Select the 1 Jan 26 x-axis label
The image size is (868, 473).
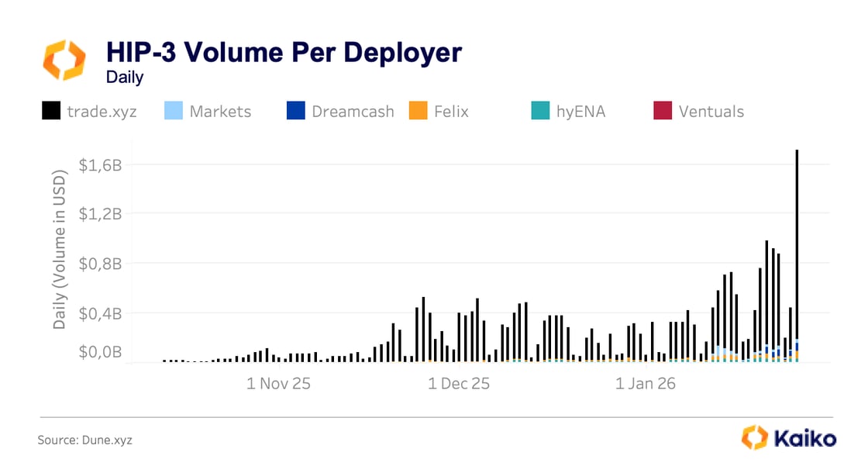click(x=645, y=383)
